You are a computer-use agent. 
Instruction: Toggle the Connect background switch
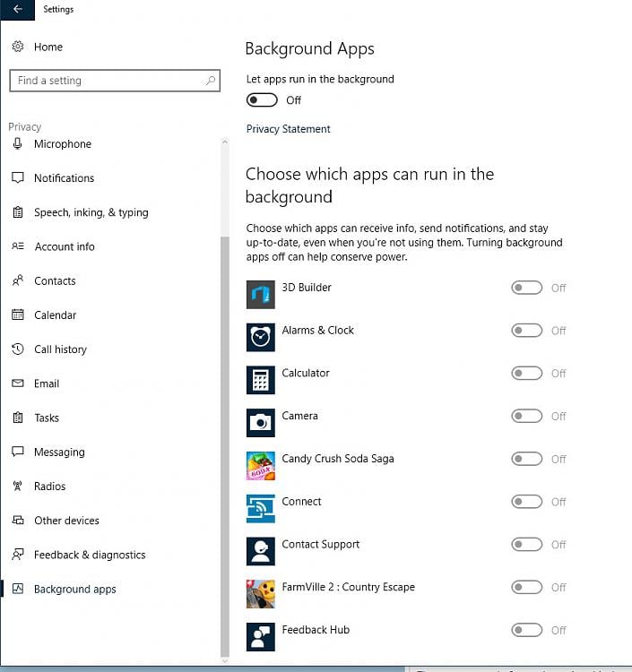(x=526, y=502)
